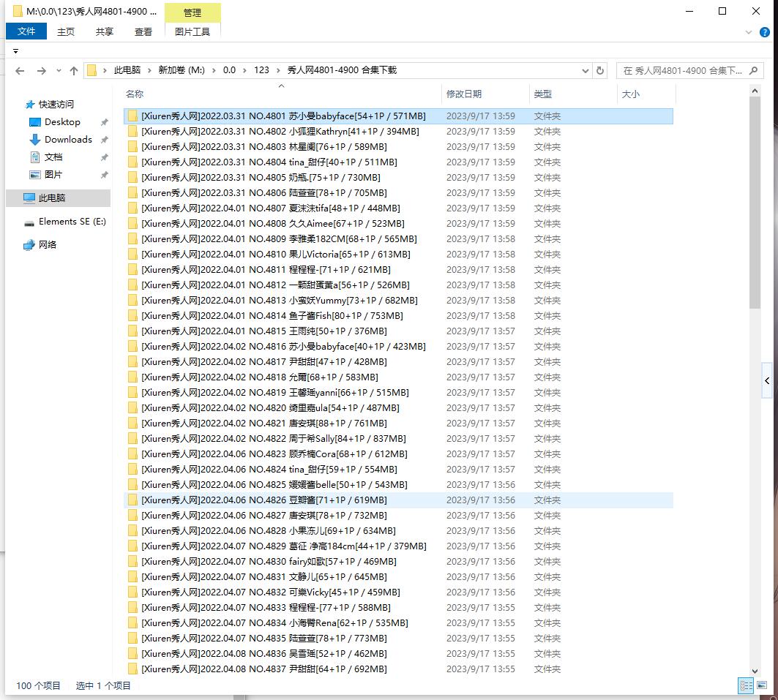Sort by the 名称 column header
Image resolution: width=778 pixels, height=700 pixels.
point(135,94)
